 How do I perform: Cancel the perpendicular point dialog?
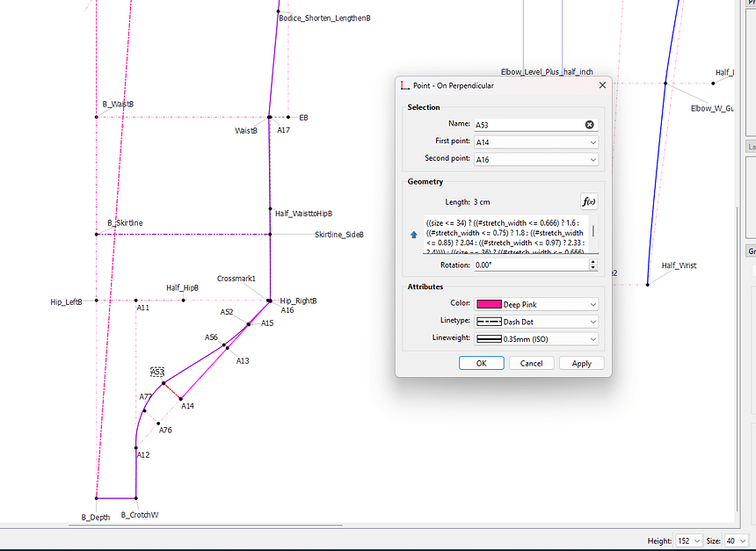pyautogui.click(x=531, y=363)
